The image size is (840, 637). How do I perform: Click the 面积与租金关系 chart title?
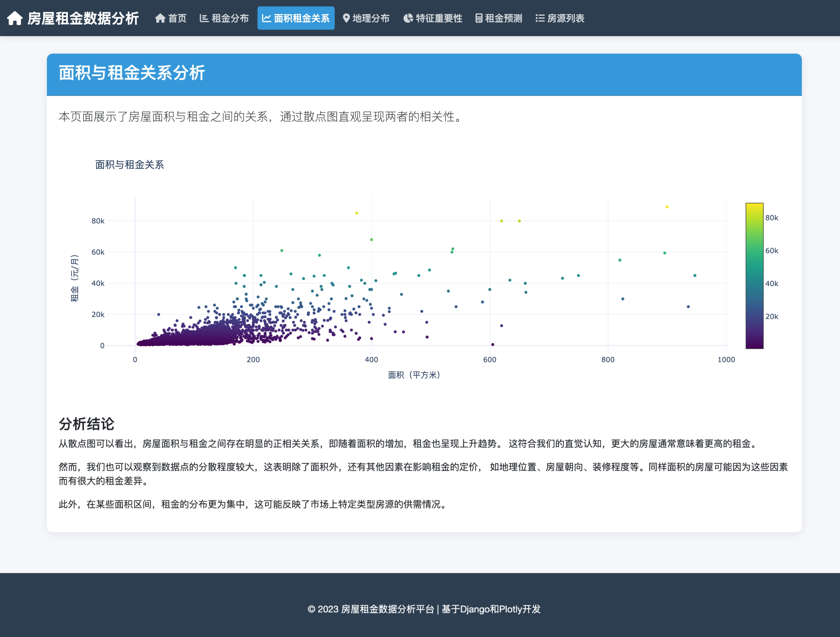pos(130,164)
